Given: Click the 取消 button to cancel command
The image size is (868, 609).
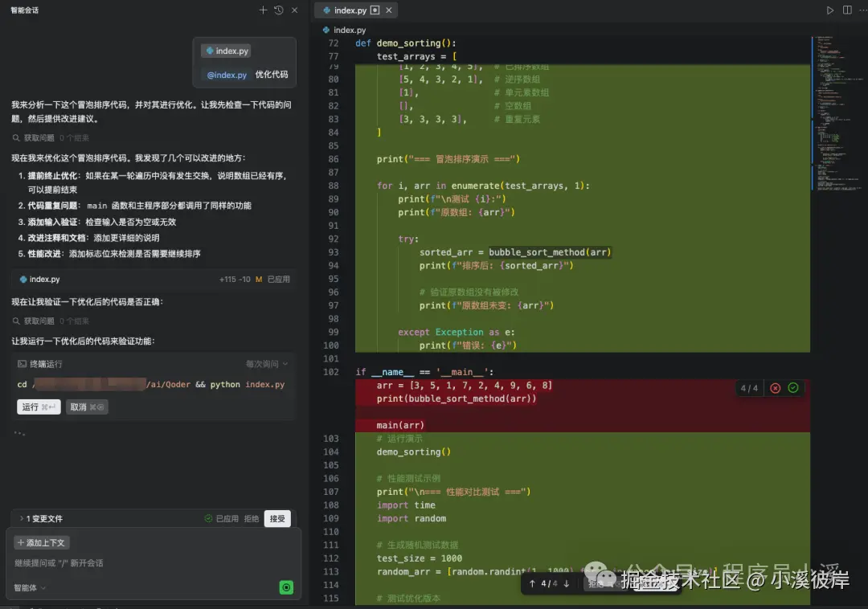Looking at the screenshot, I should (87, 407).
